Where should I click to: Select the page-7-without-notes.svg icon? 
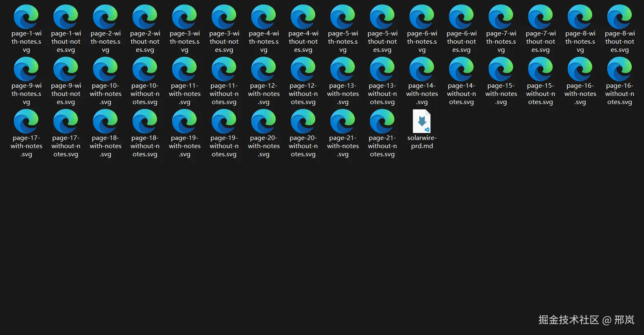point(540,17)
